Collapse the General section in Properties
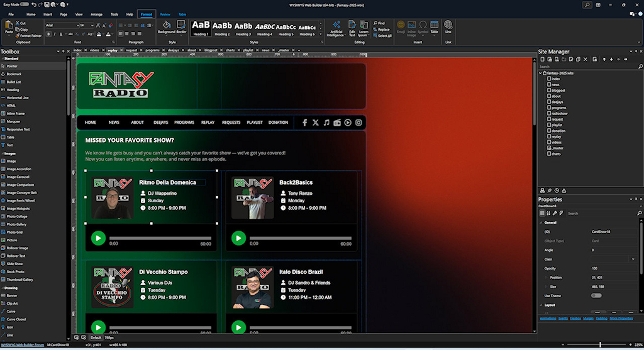Viewport: 644px width, 350px height. pos(541,223)
